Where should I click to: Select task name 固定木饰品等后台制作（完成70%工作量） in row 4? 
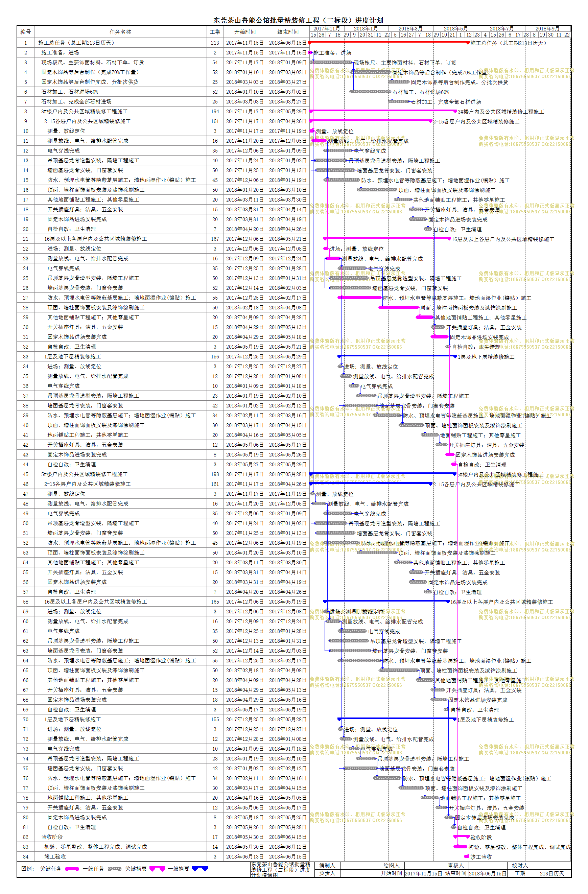pyautogui.click(x=91, y=72)
